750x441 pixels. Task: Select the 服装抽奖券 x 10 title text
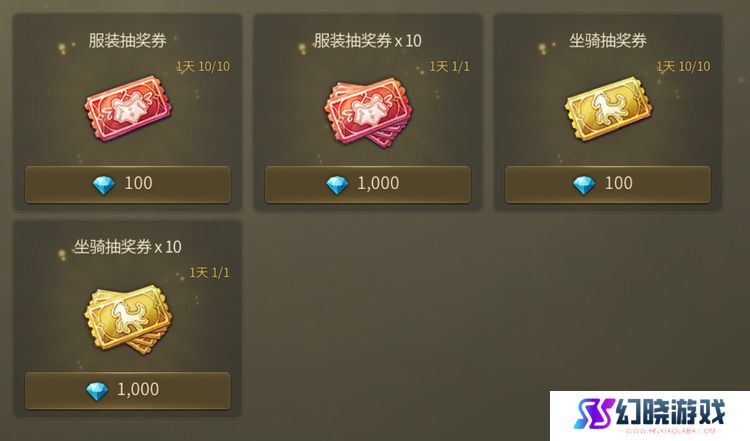(367, 41)
